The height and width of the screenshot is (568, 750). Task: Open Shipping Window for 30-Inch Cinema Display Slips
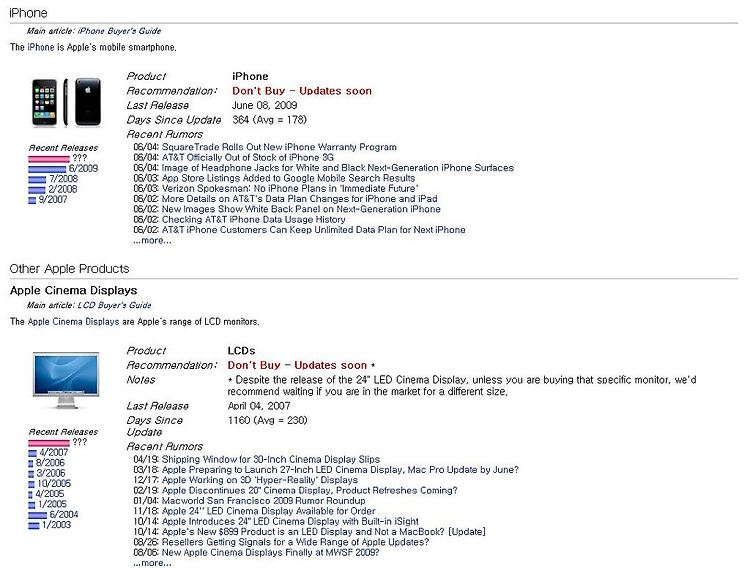[271, 459]
